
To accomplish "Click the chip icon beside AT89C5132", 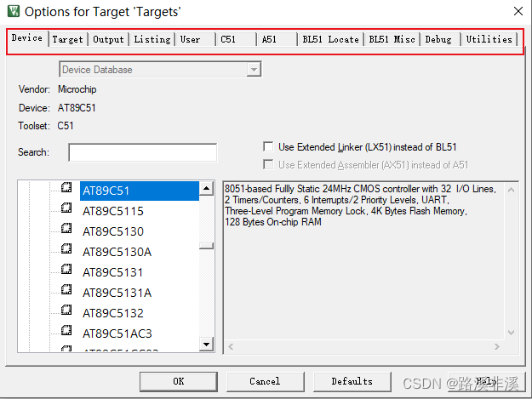I will 66,310.
